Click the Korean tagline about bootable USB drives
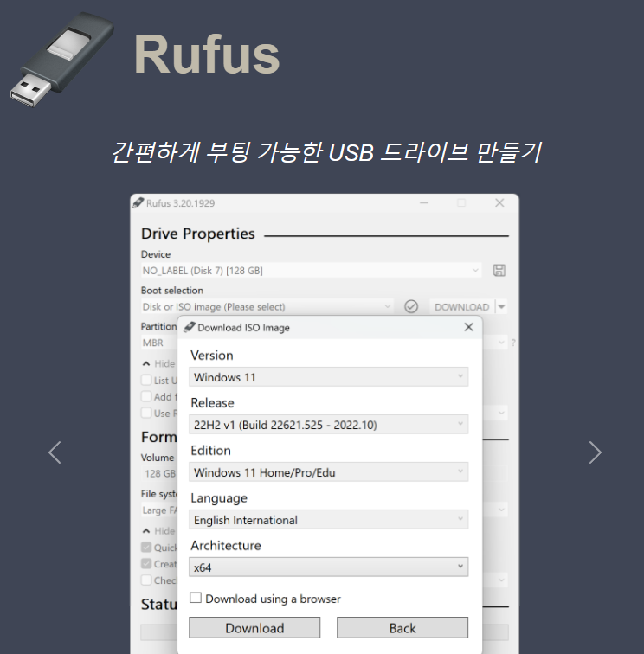 pos(326,151)
